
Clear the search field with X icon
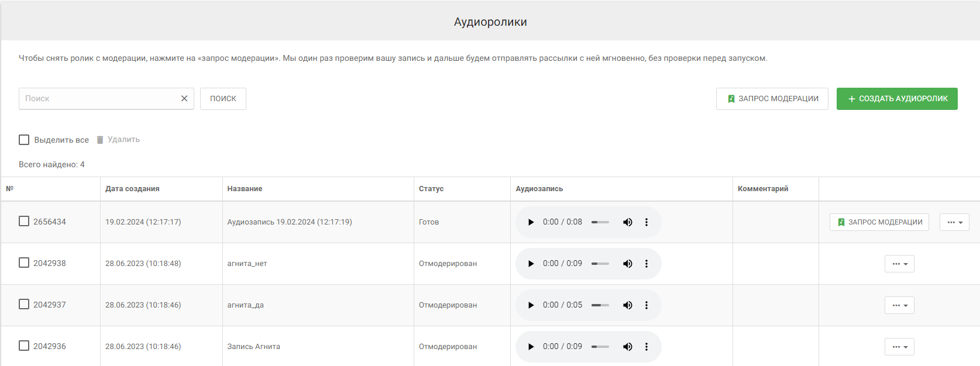pos(184,99)
